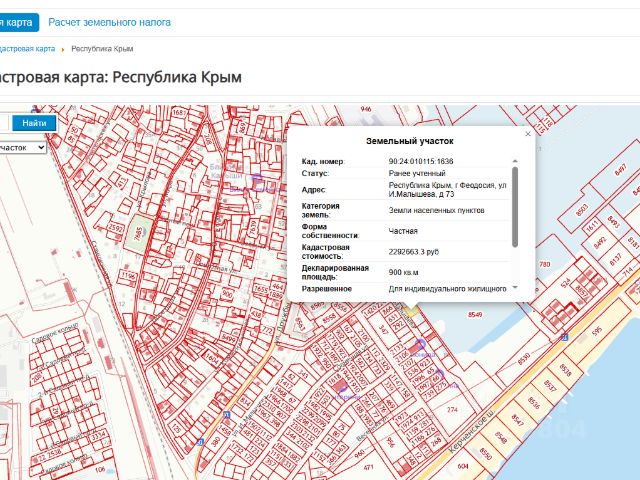Select parcel 8548 on the map

point(501,437)
